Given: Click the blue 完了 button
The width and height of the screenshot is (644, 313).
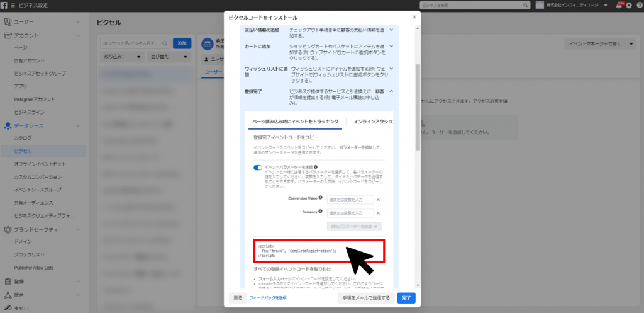Looking at the screenshot, I should pos(407,298).
